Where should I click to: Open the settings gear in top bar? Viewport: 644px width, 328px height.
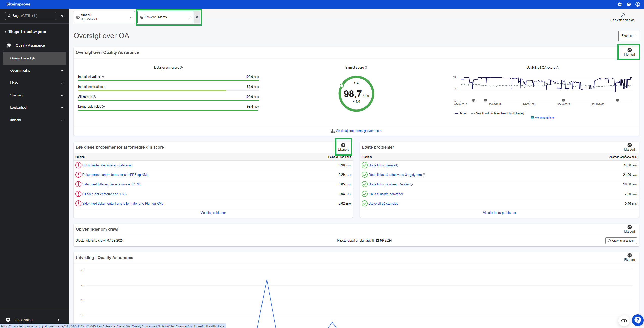point(620,4)
